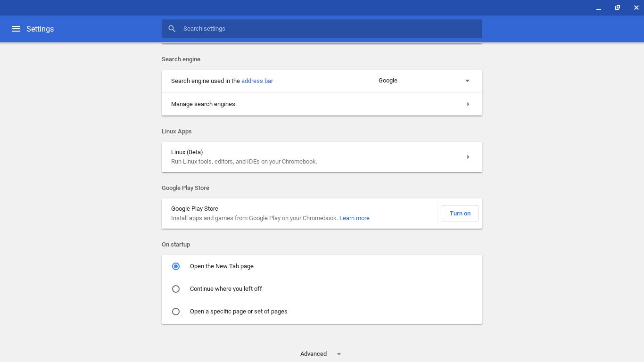The width and height of the screenshot is (644, 362).
Task: Open the Learn more link
Action: [x=354, y=218]
